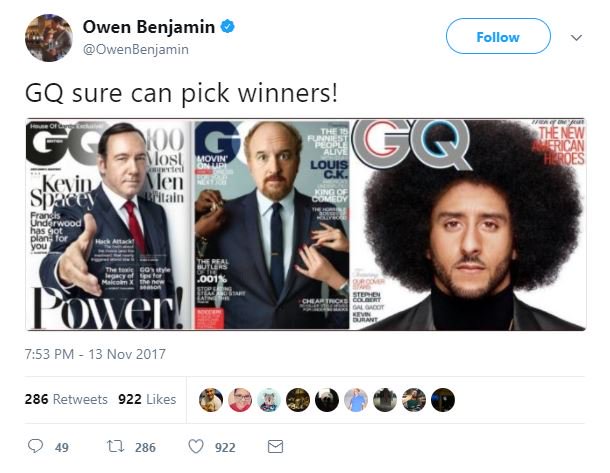The image size is (610, 473).
Task: Follow Owen Benjamin
Action: (498, 36)
